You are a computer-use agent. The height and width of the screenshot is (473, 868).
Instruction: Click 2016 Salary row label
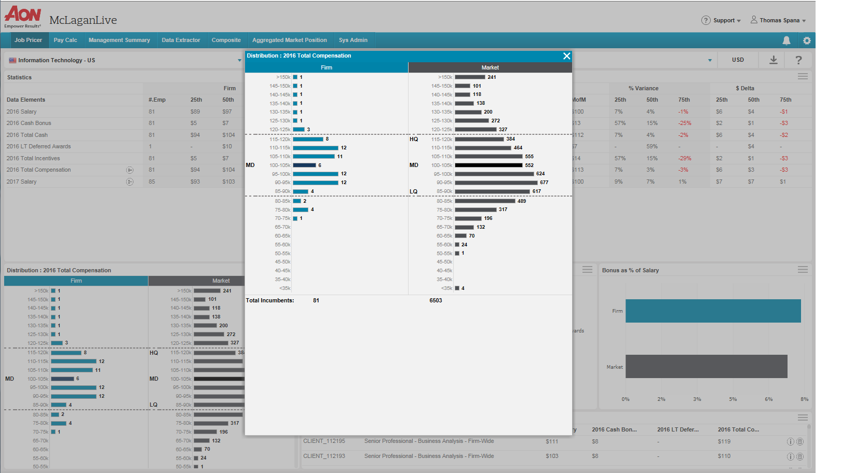21,112
